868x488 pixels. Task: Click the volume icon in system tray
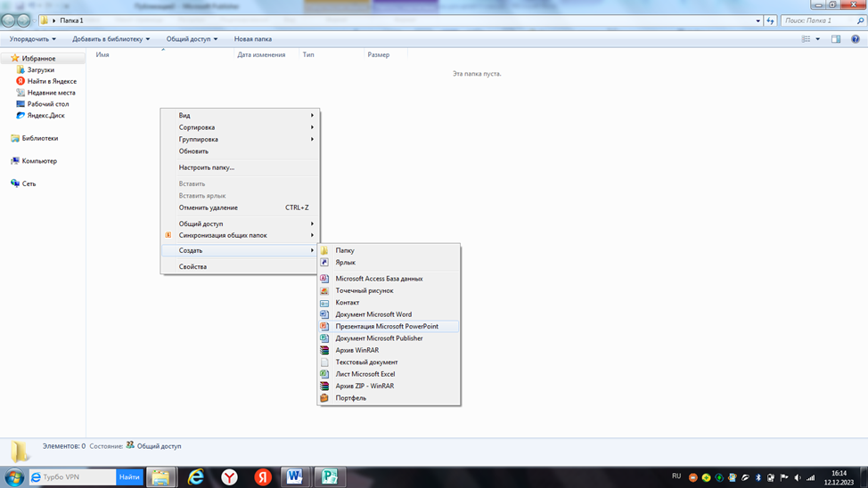tap(797, 478)
